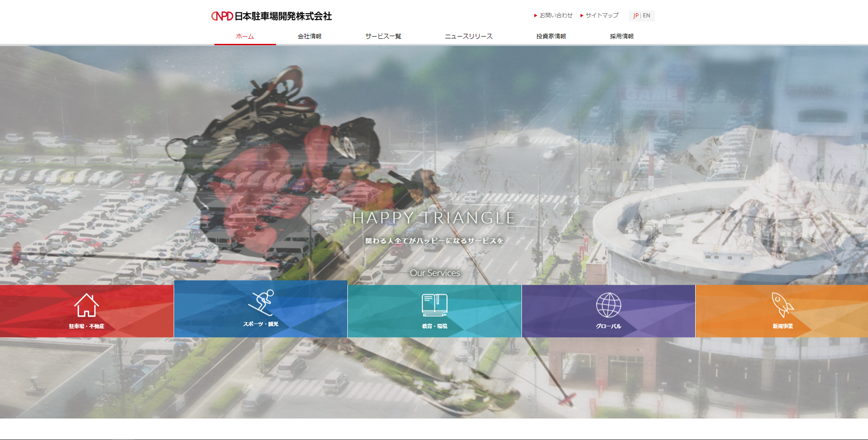Go to サービス一覧 in the navigation

(x=383, y=36)
